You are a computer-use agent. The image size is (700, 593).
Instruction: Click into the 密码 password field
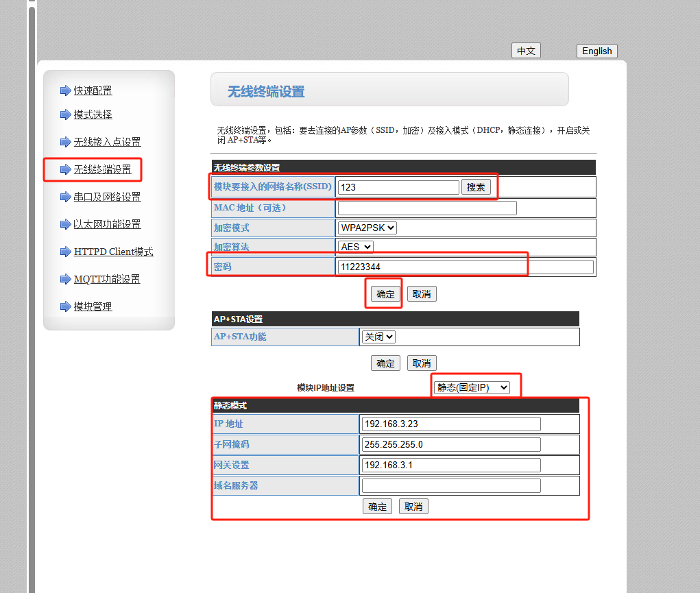pos(466,267)
